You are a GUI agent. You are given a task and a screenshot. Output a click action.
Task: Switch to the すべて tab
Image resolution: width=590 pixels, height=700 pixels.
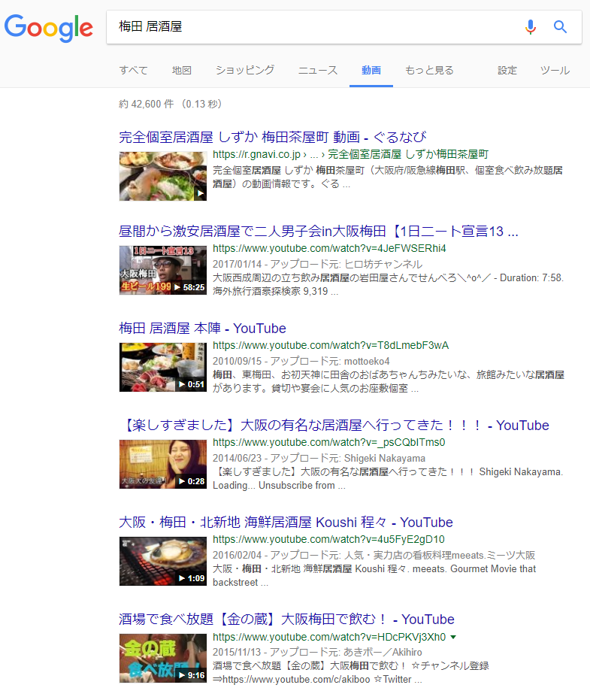[134, 70]
